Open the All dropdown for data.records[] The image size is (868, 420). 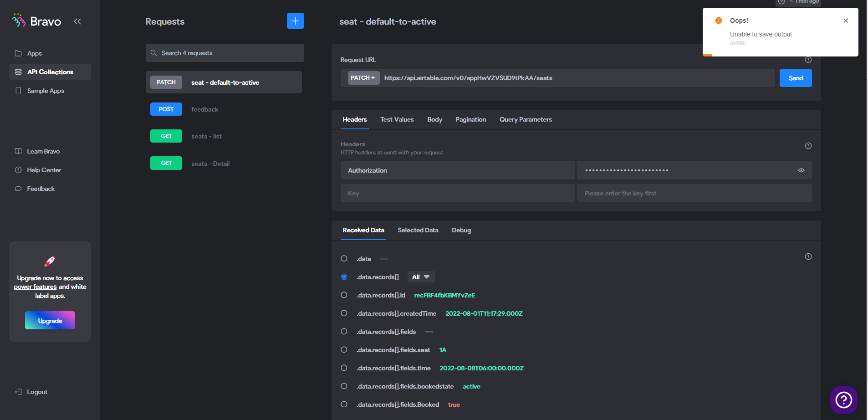[421, 277]
